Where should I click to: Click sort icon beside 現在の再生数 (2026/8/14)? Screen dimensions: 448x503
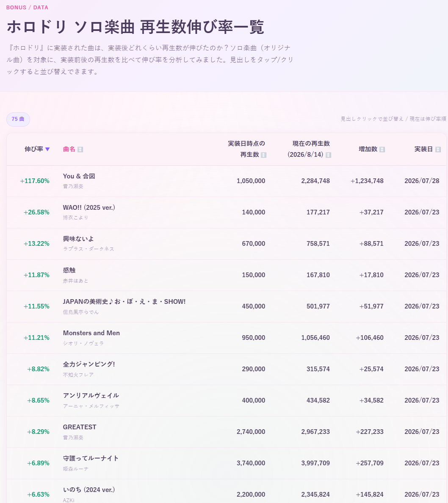(328, 155)
